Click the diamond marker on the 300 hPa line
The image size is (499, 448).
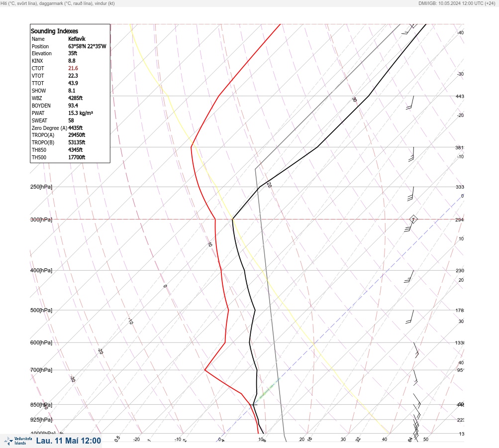(413, 220)
